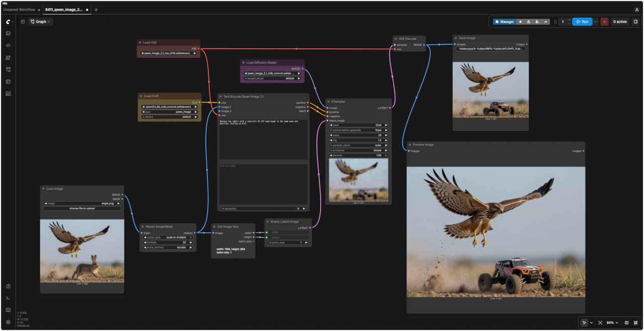This screenshot has height=331, width=644.
Task: Collapse the Preview Image node
Action: (x=410, y=144)
